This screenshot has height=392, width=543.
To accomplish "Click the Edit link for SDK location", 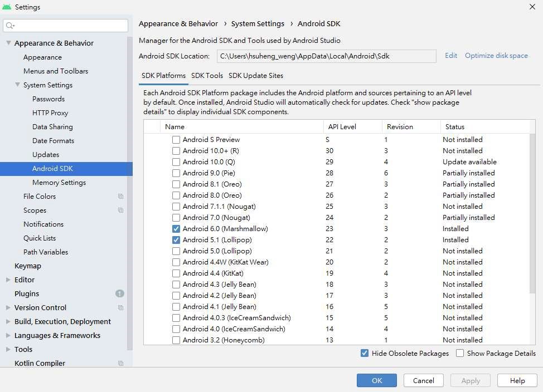I will click(x=451, y=56).
